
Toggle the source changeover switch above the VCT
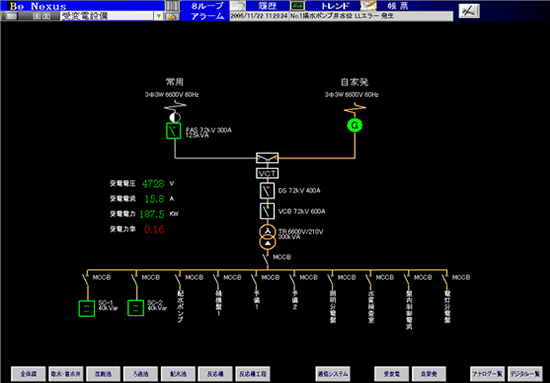coord(267,158)
